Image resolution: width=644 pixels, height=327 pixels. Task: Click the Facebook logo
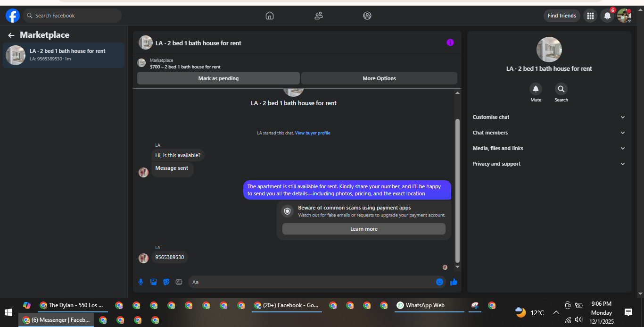[x=13, y=16]
